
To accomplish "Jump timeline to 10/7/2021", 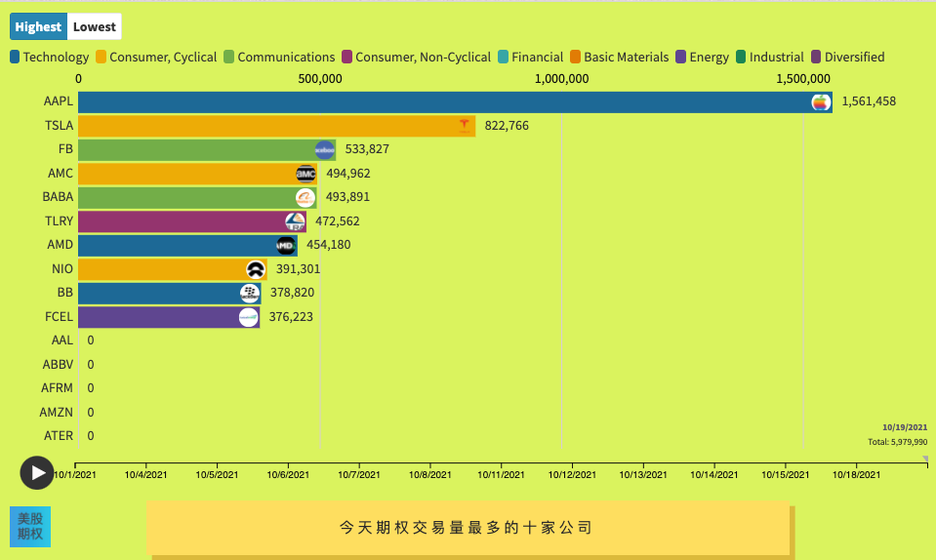I will pos(359,475).
